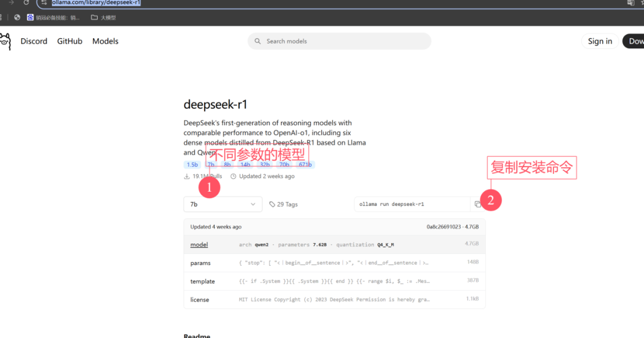
Task: Open the 大模型 bookmarks folder
Action: [x=103, y=18]
